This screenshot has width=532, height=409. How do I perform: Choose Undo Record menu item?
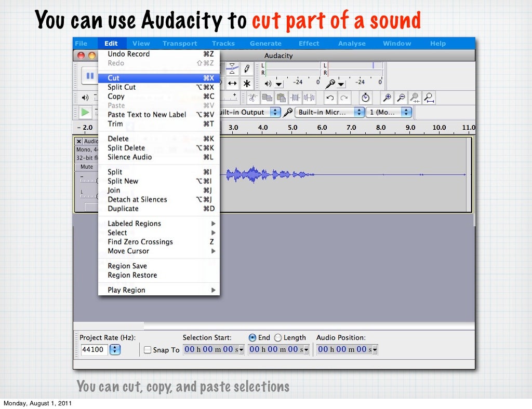point(159,54)
